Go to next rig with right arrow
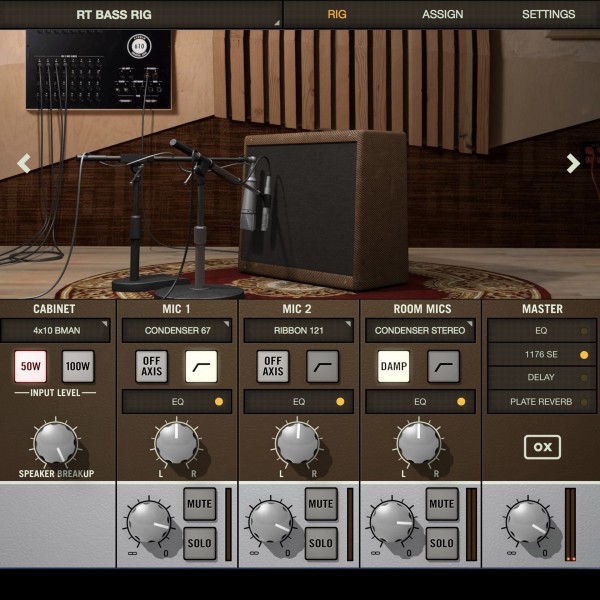600x600 pixels. [x=573, y=163]
